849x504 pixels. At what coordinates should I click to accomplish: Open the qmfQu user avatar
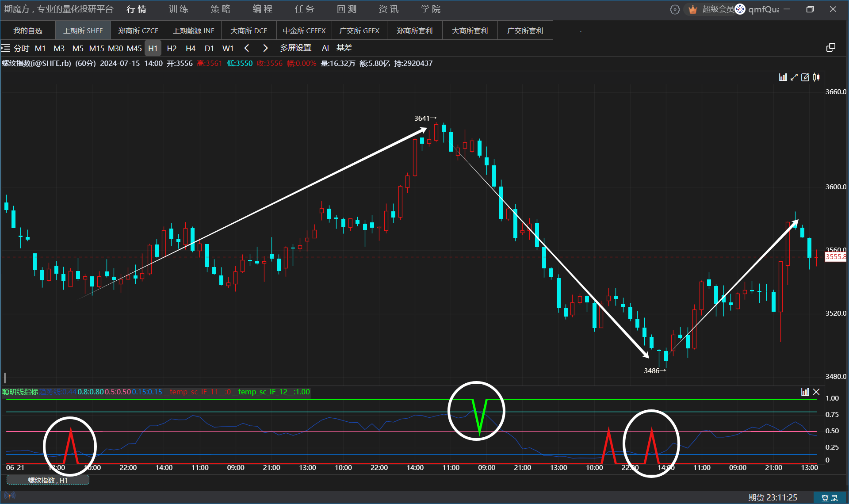click(740, 9)
